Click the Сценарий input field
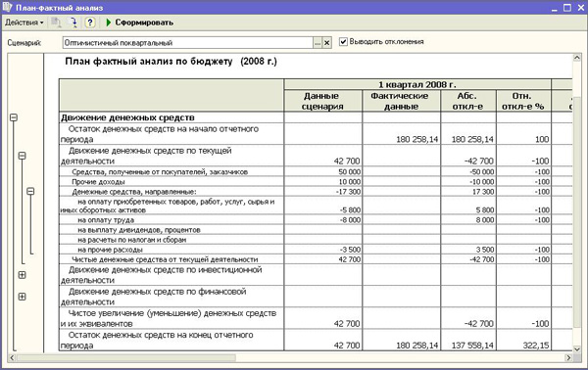Image resolution: width=588 pixels, height=370 pixels. 187,43
